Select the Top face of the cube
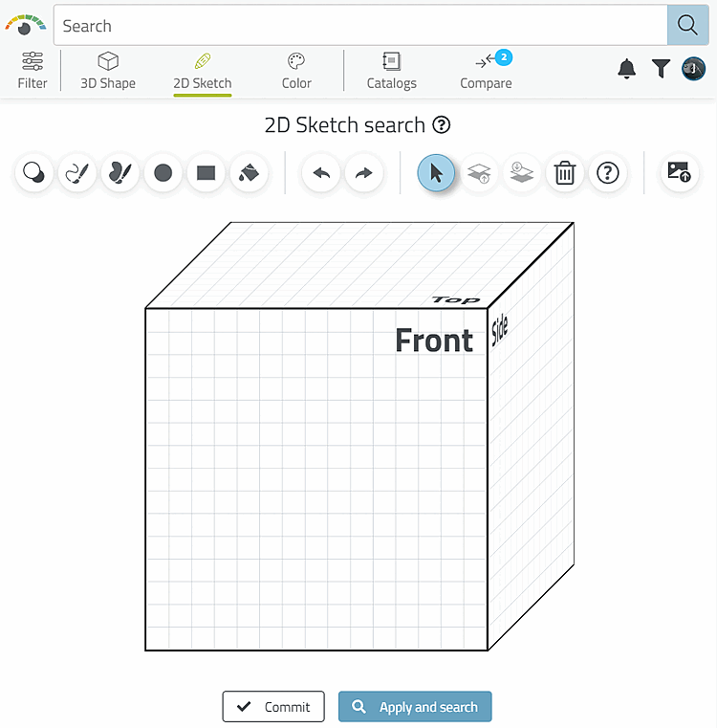This screenshot has height=728, width=717. (x=359, y=265)
